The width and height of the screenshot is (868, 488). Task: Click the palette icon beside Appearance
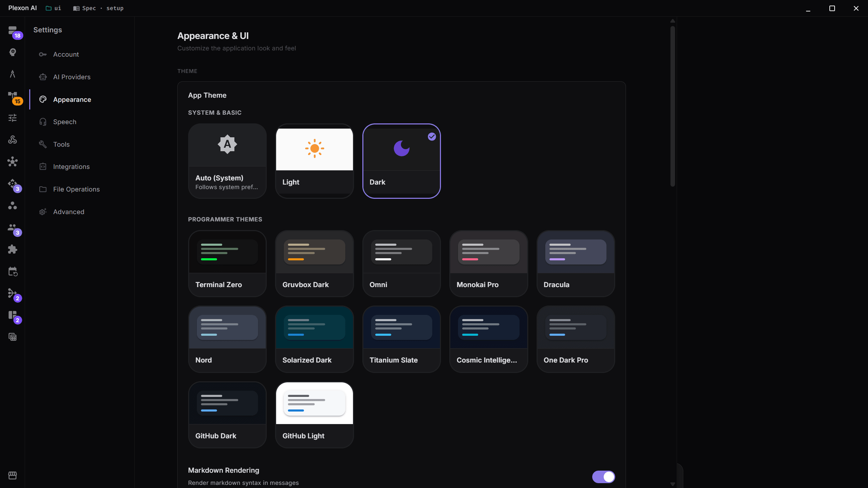pos(43,99)
